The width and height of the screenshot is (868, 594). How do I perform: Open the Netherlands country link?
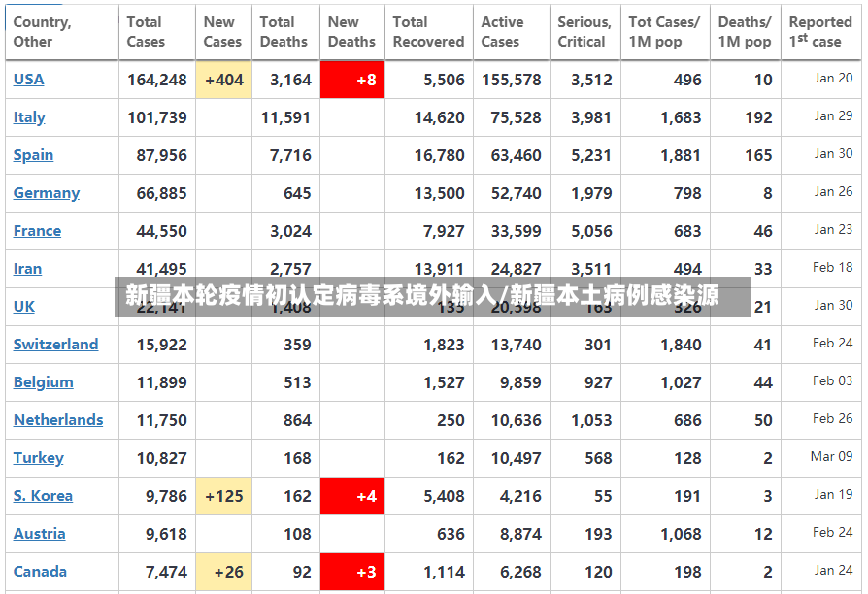[58, 420]
